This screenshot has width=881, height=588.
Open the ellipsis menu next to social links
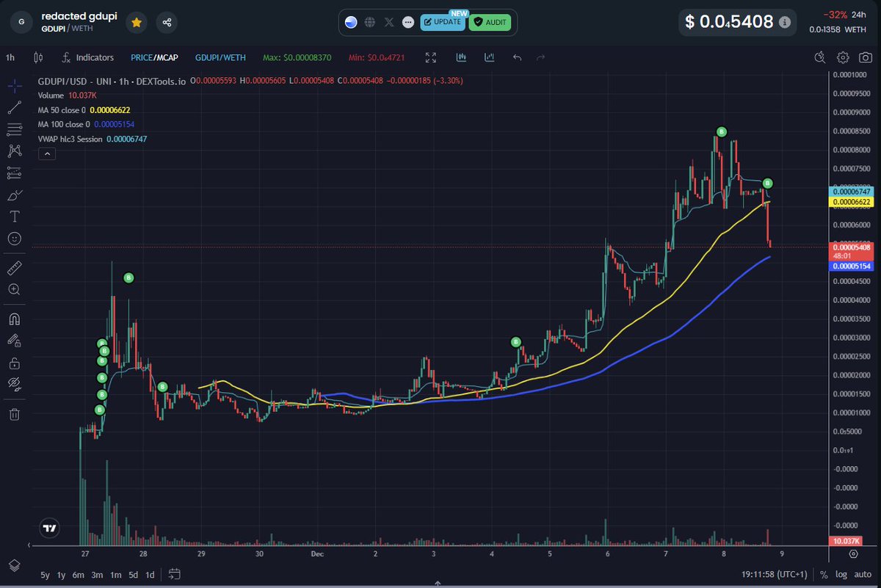point(407,22)
